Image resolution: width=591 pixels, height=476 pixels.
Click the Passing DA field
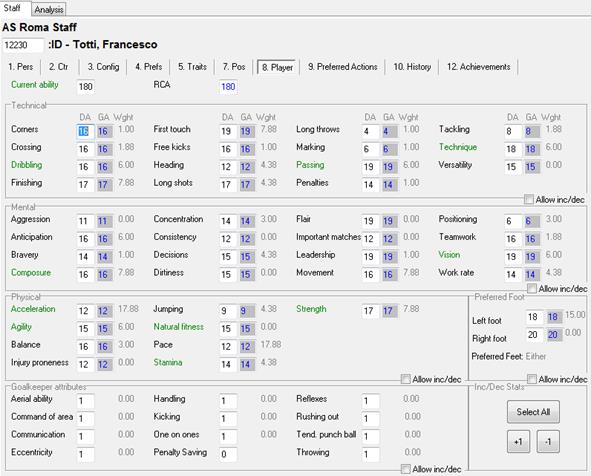tap(371, 167)
